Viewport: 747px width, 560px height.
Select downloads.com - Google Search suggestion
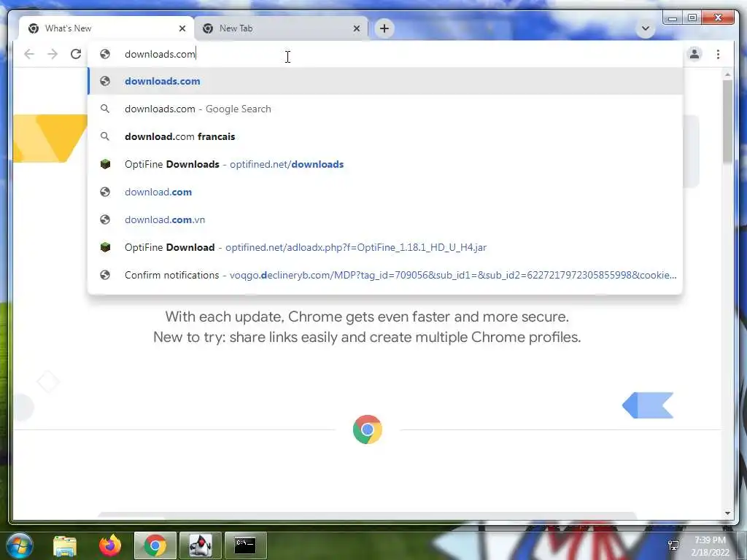[x=385, y=109]
